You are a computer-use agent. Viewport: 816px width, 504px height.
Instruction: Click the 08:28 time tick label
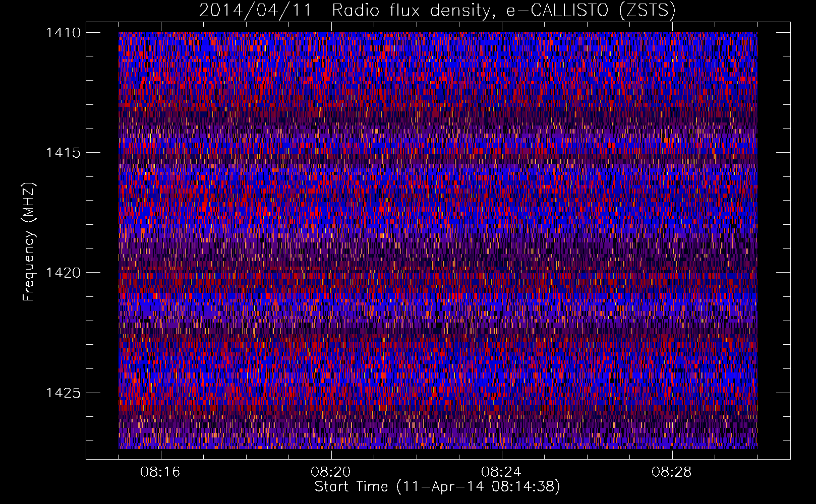(x=672, y=472)
